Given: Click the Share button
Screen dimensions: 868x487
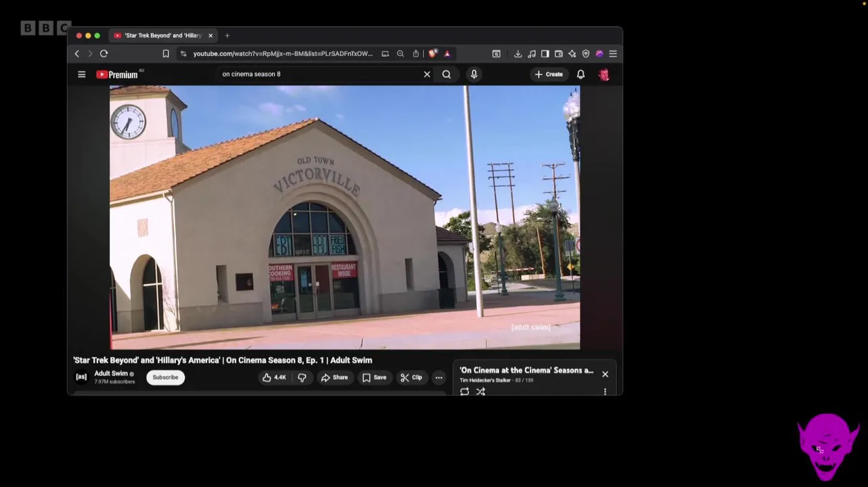Looking at the screenshot, I should [334, 377].
